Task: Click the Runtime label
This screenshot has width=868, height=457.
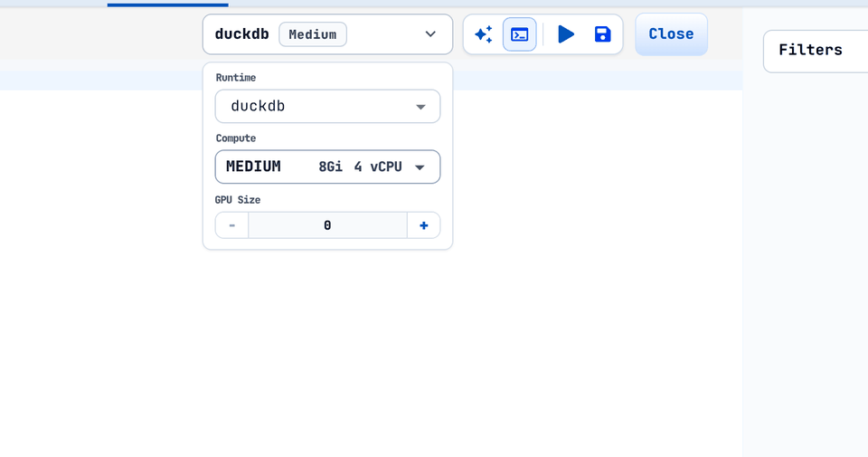Action: click(236, 78)
